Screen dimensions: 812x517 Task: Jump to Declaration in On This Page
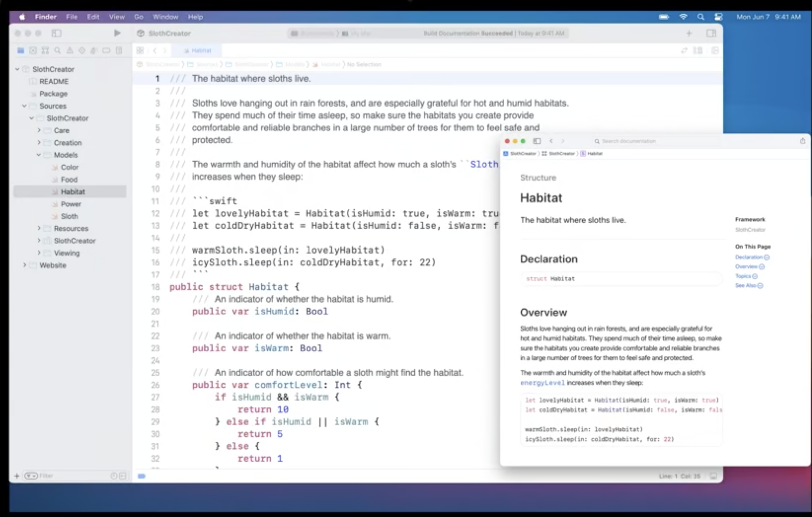pos(752,257)
